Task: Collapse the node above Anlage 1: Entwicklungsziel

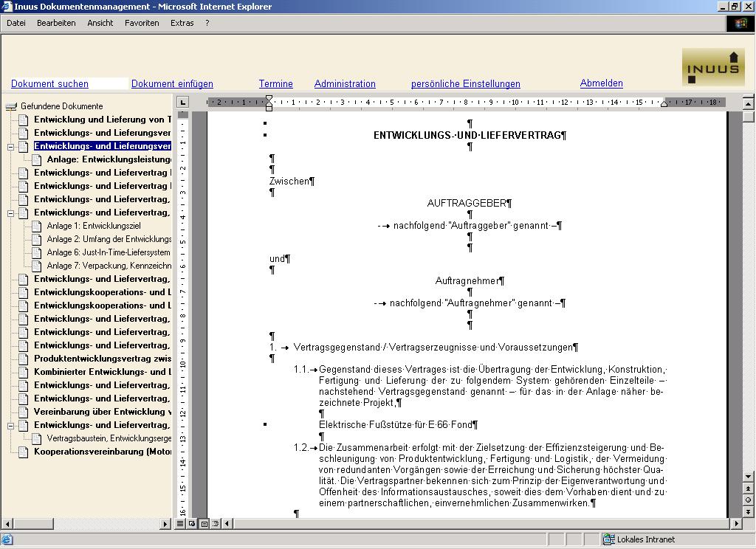Action: [10, 213]
